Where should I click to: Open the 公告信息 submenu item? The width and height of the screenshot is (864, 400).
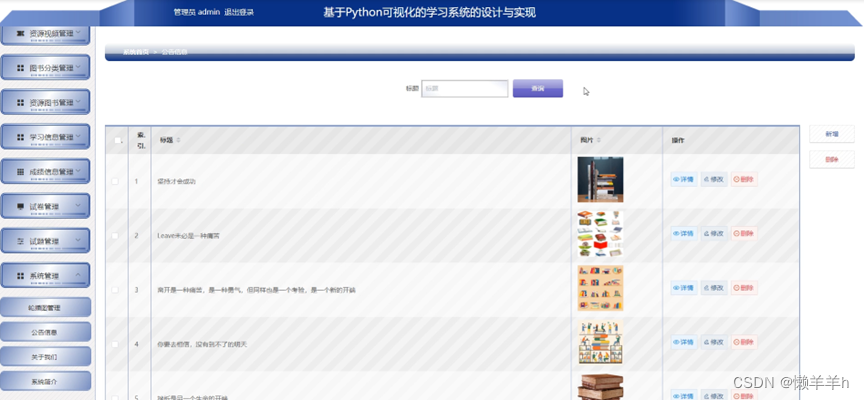coord(45,332)
